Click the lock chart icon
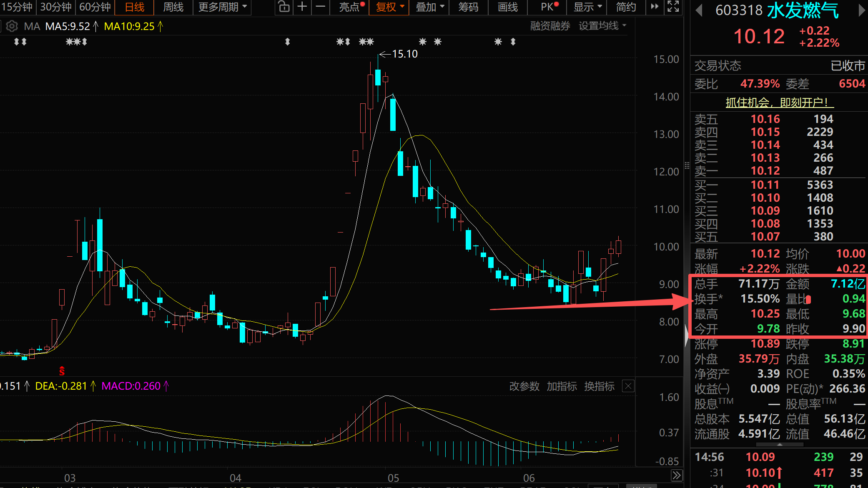The height and width of the screenshot is (488, 868). (283, 7)
